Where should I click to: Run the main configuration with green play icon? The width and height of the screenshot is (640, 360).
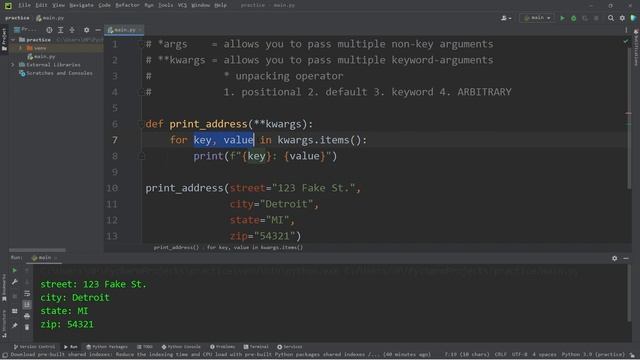tap(562, 18)
